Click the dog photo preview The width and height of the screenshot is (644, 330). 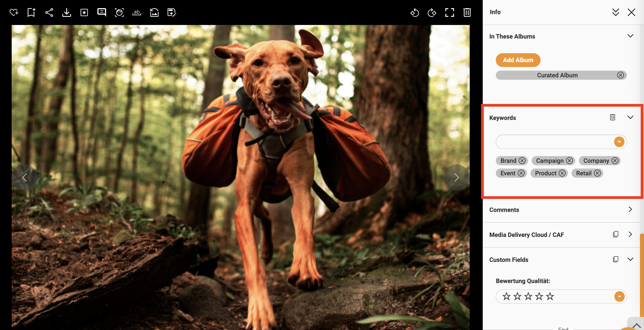pyautogui.click(x=241, y=177)
